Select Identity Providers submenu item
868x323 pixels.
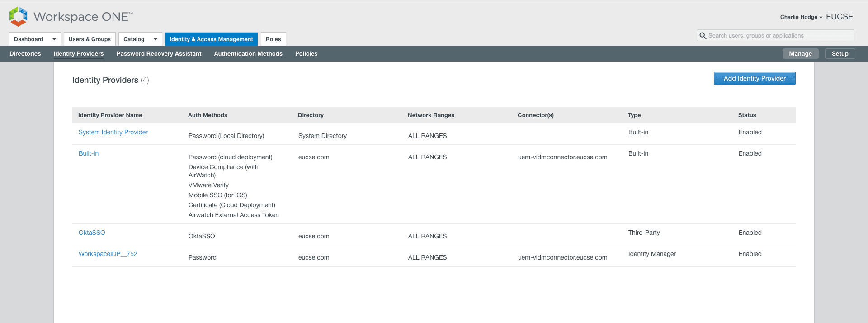pyautogui.click(x=79, y=54)
